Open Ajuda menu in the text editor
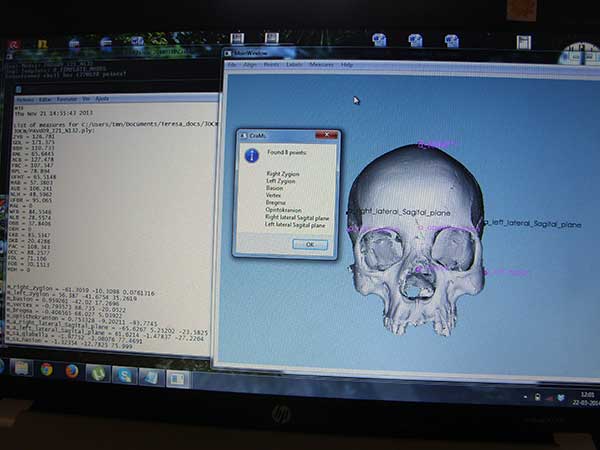 (102, 100)
